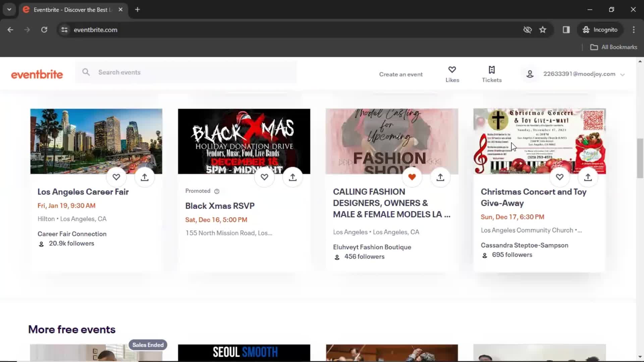Screen dimensions: 644x362
Task: Like the Black Xmas RSVP event
Action: (264, 177)
